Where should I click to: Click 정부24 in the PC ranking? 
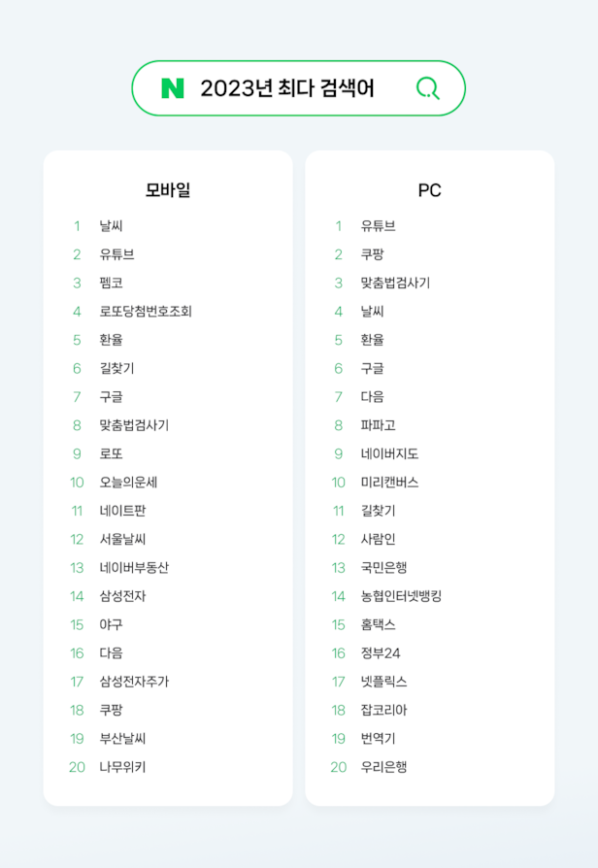(x=381, y=653)
